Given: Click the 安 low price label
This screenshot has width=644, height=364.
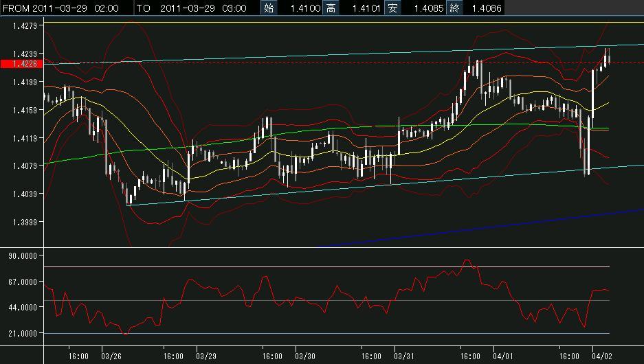Looking at the screenshot, I should (x=392, y=8).
